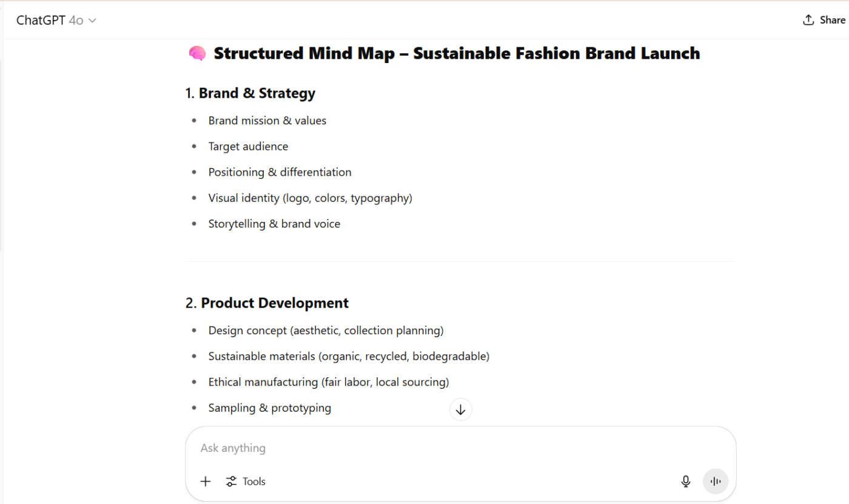Click the Ethical manufacturing bullet item
The width and height of the screenshot is (849, 504).
[x=328, y=382]
